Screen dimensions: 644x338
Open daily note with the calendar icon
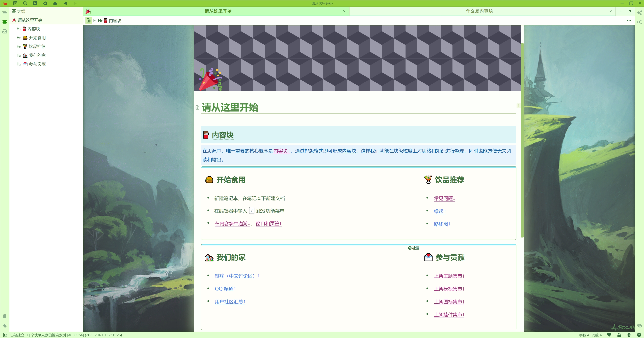[15, 3]
